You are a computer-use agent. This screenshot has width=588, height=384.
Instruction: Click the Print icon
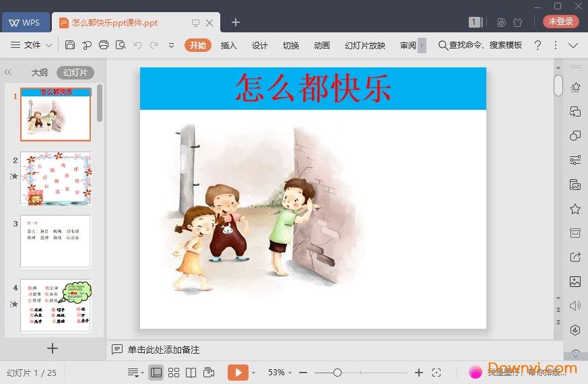click(104, 45)
